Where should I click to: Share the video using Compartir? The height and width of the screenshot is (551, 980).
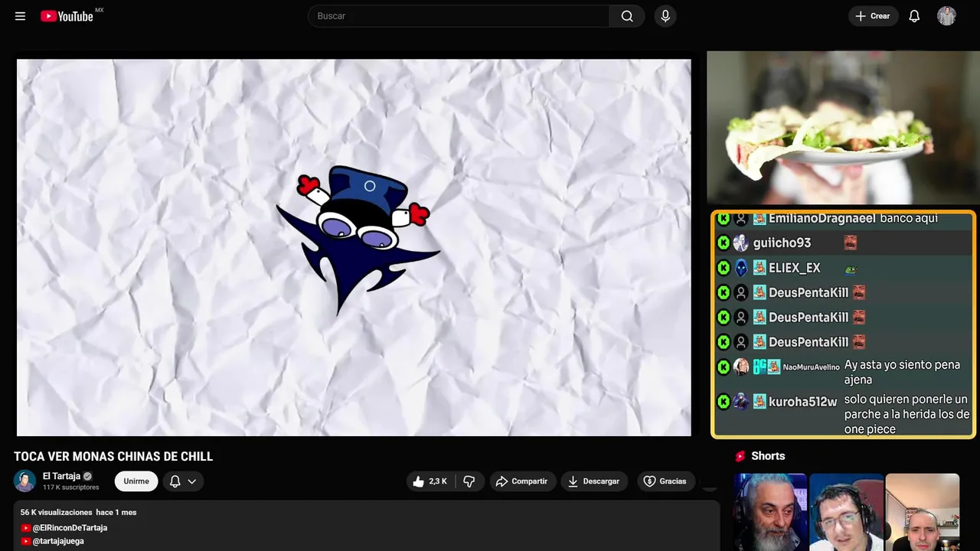523,481
